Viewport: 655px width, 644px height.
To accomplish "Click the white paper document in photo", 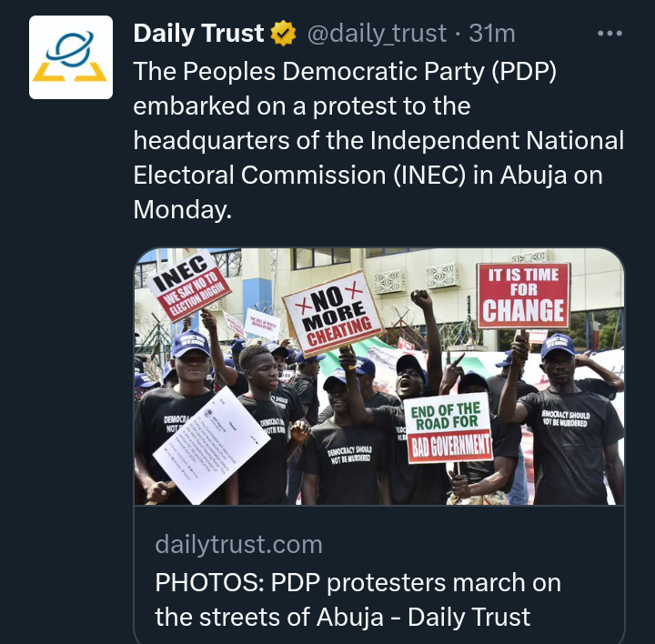I will [211, 446].
